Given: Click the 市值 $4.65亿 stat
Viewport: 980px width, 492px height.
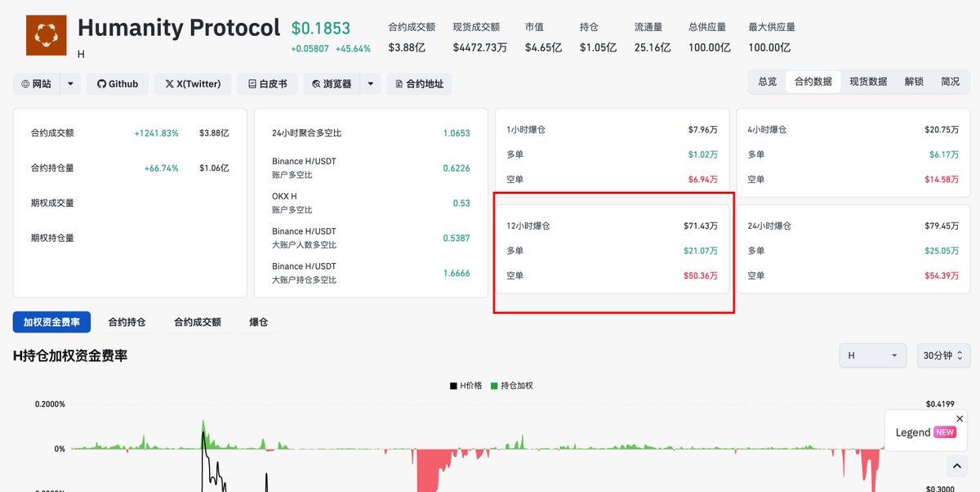Looking at the screenshot, I should point(543,38).
